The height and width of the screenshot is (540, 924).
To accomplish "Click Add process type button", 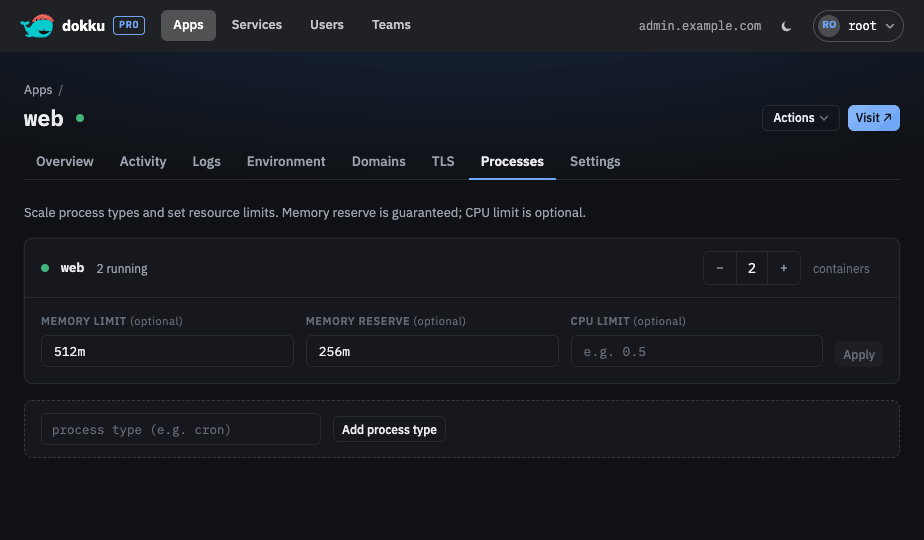I will [390, 429].
